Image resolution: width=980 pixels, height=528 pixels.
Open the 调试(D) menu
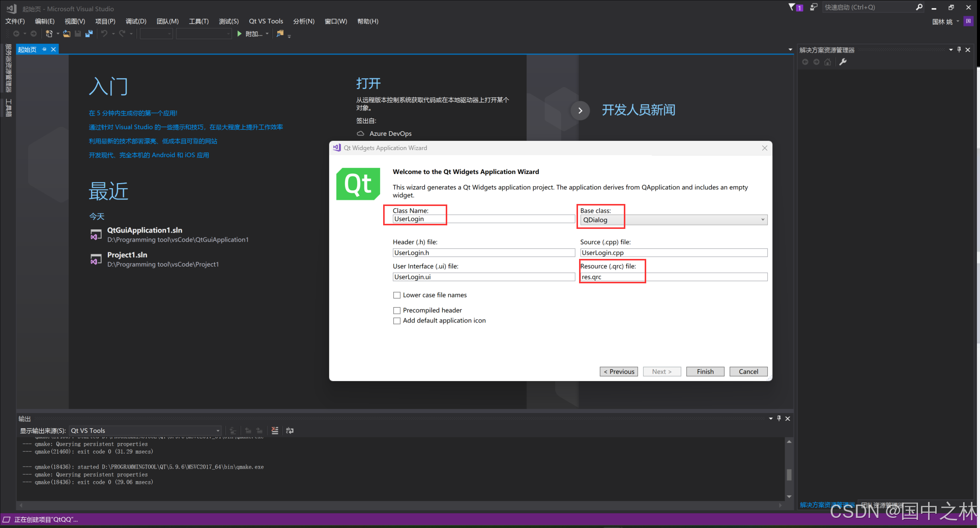pos(136,21)
